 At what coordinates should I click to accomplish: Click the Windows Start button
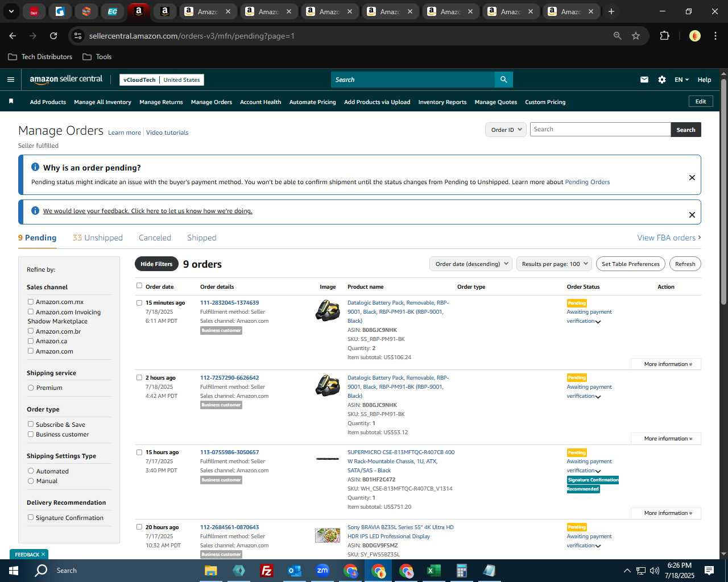click(14, 571)
